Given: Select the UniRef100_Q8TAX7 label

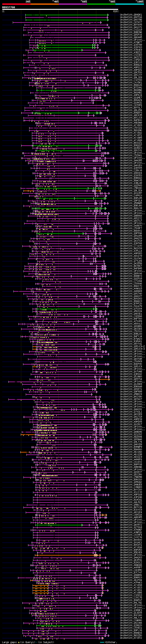Looking at the screenshot, I should point(131,400).
